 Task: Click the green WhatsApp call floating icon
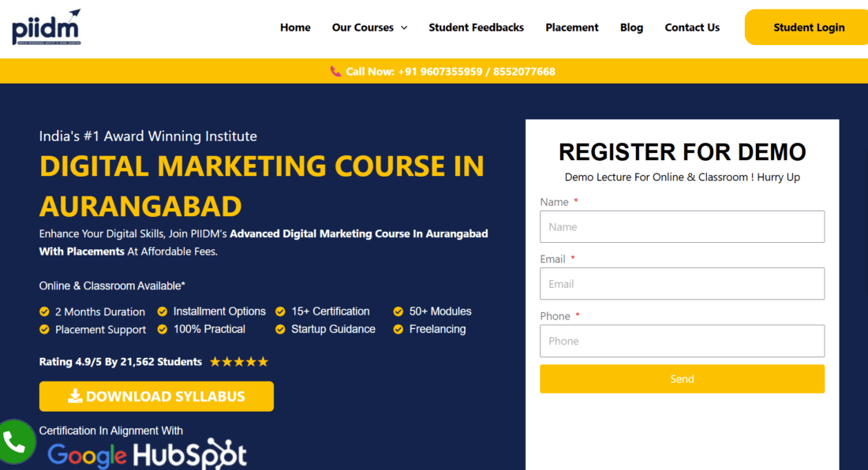tap(16, 442)
